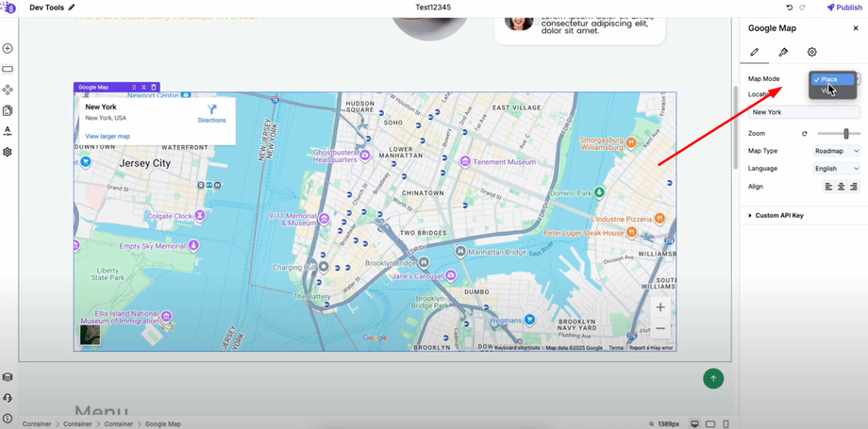Select Place in Map Mode dropdown
The width and height of the screenshot is (868, 429).
[832, 79]
